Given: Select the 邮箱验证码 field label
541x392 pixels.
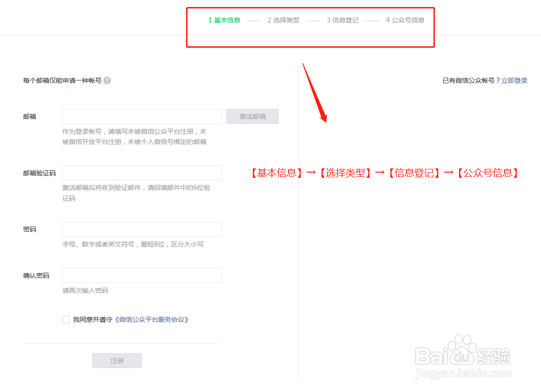Looking at the screenshot, I should (x=39, y=173).
